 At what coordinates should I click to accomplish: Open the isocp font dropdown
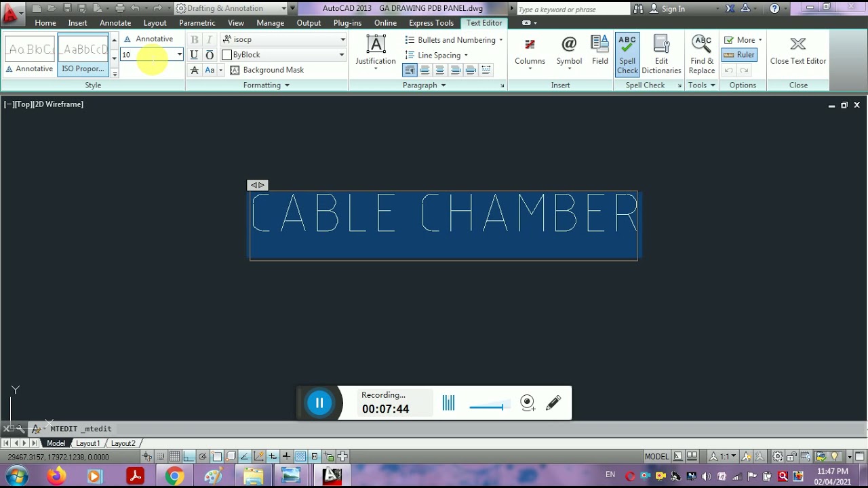283,39
